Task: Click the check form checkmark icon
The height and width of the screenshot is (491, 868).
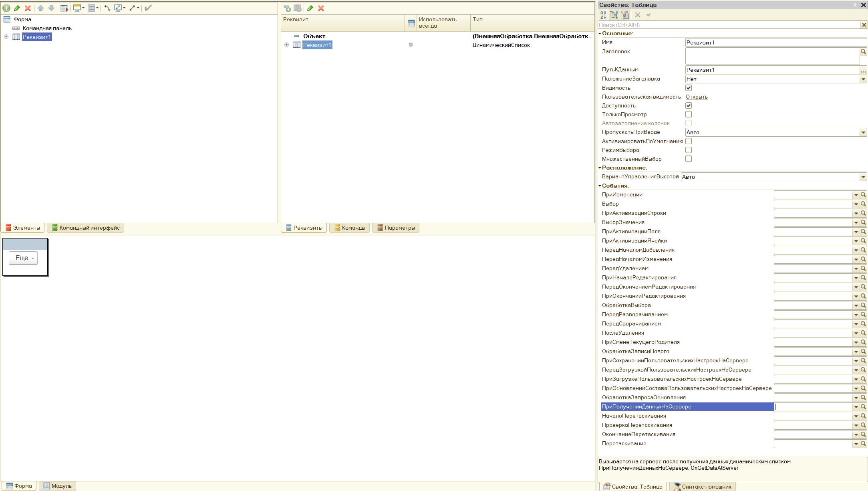Action: coord(148,8)
